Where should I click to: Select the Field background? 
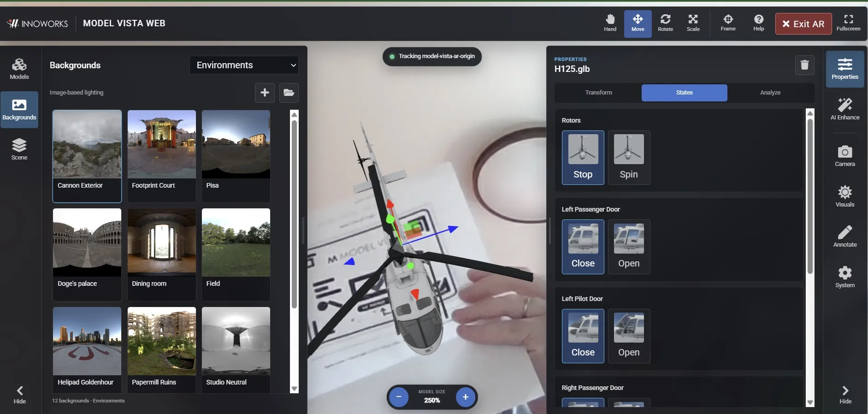coord(236,254)
